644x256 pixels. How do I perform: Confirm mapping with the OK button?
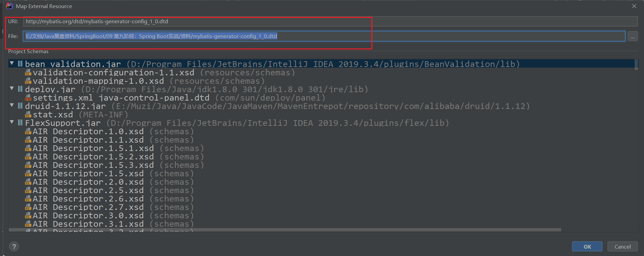coord(587,247)
